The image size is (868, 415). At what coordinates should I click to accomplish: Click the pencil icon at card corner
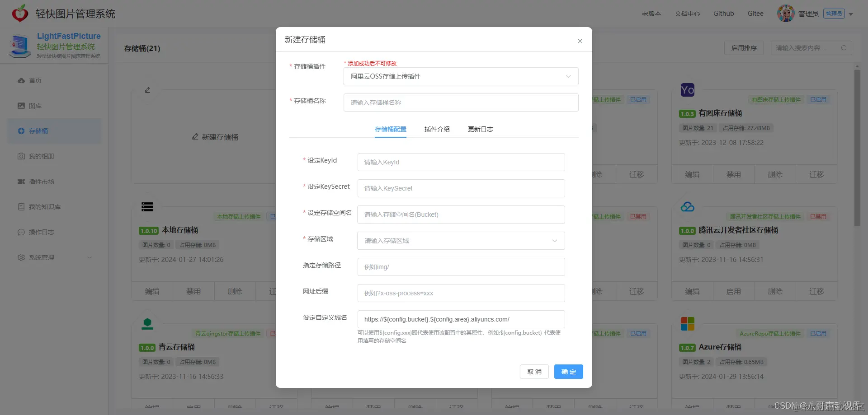147,90
